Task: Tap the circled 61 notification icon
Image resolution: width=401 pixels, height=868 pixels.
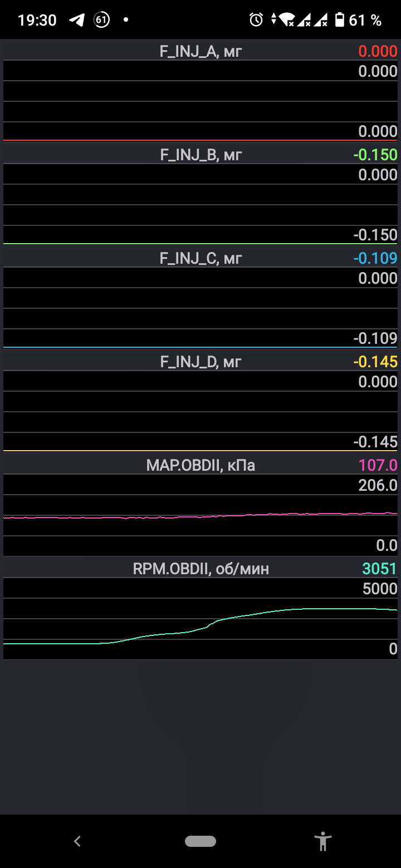Action: (101, 21)
